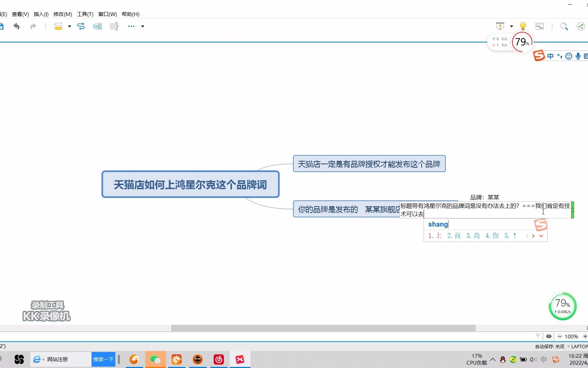588x368 pixels.
Task: Click the floating label 品牌: 某某
Action: coord(485,197)
